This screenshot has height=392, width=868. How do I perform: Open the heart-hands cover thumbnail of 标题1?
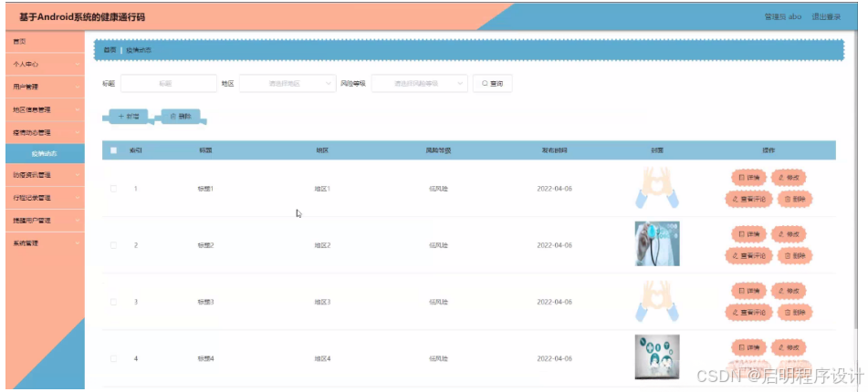pyautogui.click(x=657, y=188)
